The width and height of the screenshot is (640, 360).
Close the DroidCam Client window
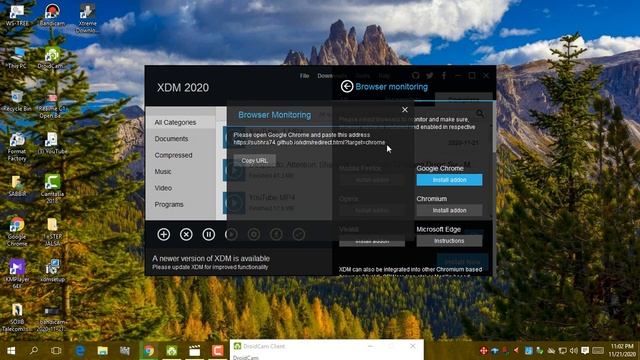413,346
